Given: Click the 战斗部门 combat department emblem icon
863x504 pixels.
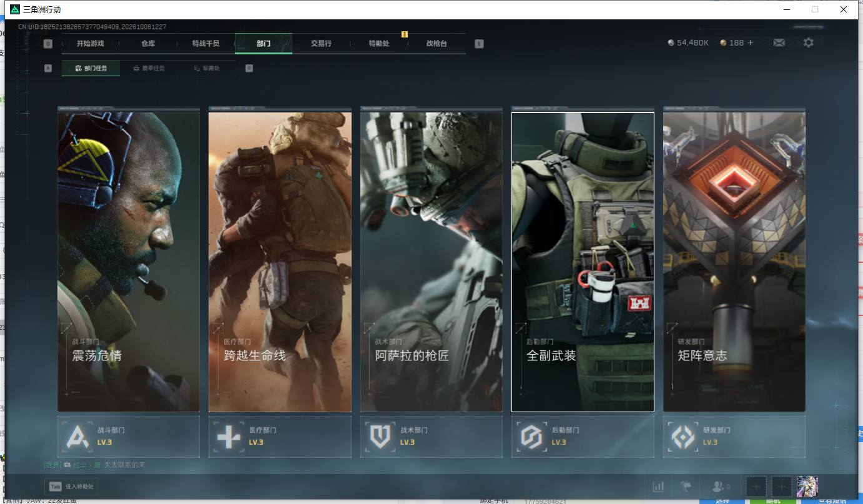Looking at the screenshot, I should coord(79,437).
